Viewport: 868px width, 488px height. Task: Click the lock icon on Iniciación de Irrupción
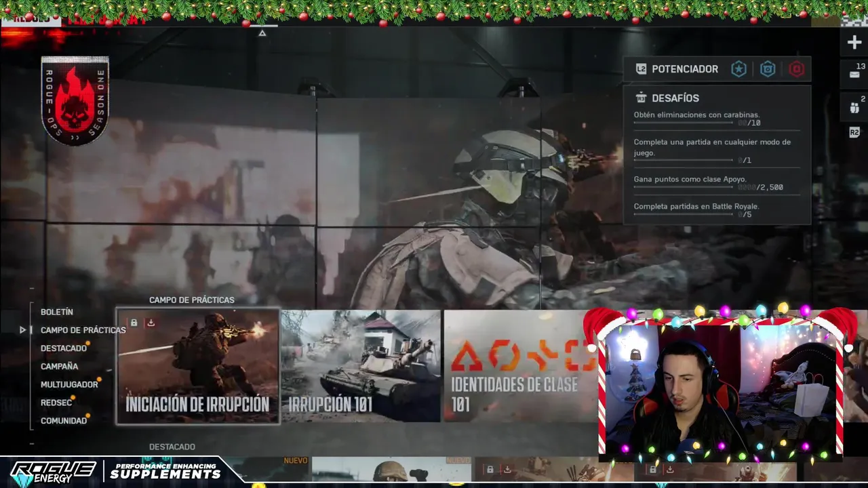click(134, 323)
